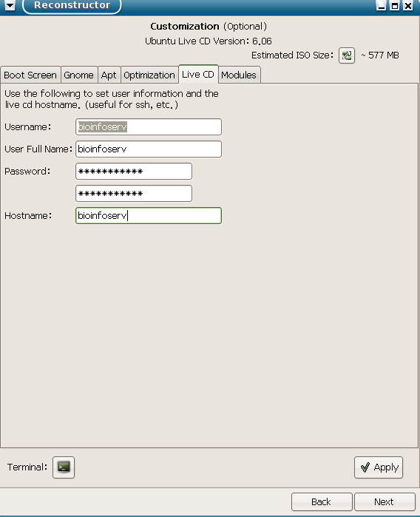Recalculate the estimated ISO size
Viewport: 420px width, 517px height.
pyautogui.click(x=347, y=55)
